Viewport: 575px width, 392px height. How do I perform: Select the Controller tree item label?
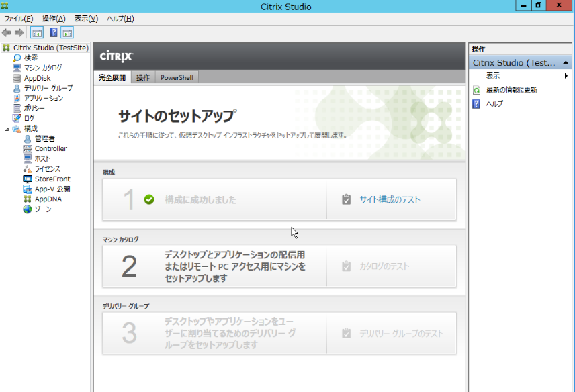(x=51, y=149)
